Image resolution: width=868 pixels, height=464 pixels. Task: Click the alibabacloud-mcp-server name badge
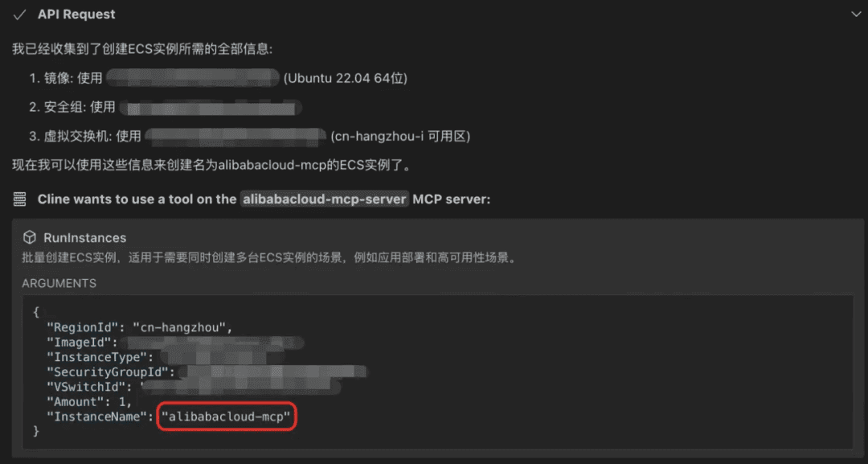click(x=325, y=199)
